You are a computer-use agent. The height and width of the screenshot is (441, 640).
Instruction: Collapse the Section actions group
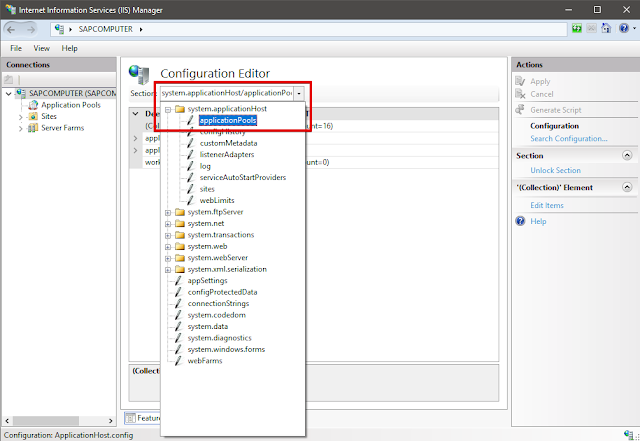pos(627,155)
